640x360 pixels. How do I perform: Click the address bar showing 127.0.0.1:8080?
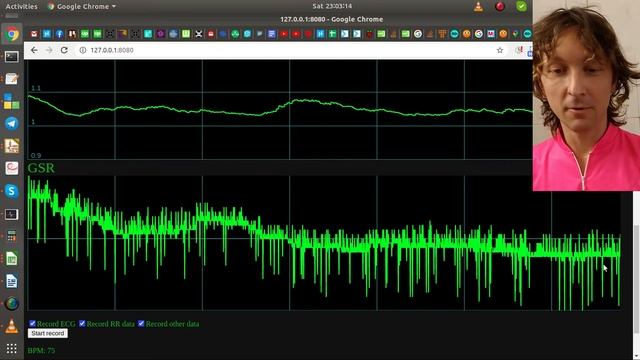tap(291, 50)
